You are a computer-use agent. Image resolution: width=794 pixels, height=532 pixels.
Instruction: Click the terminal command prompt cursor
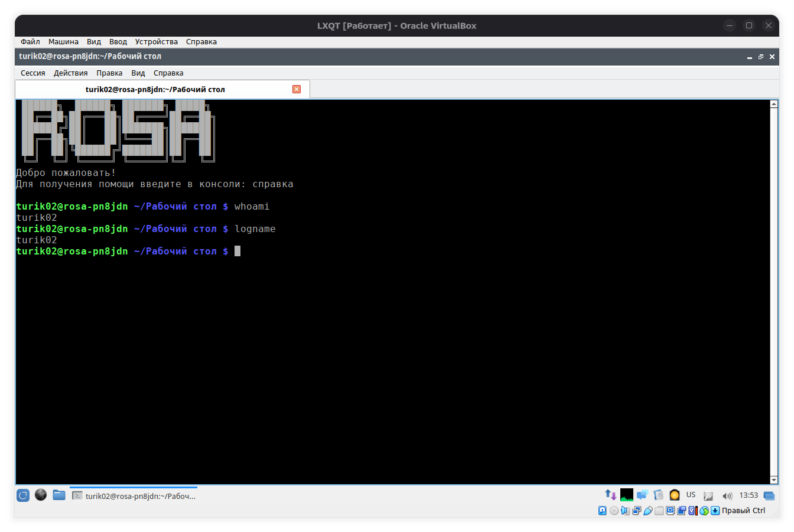[237, 251]
